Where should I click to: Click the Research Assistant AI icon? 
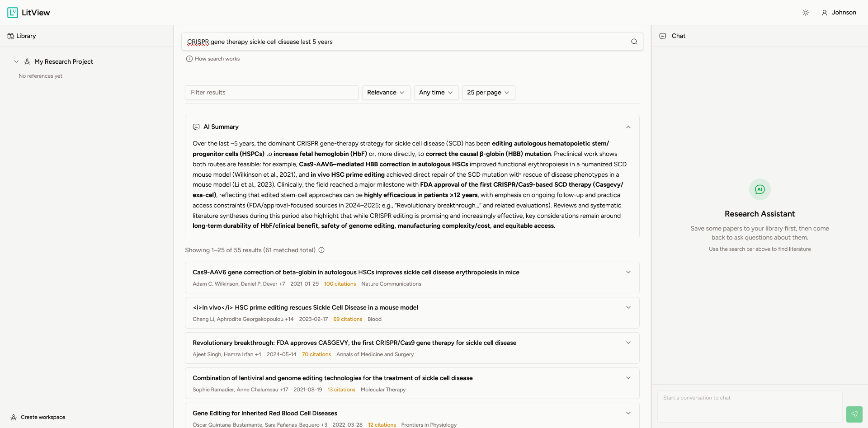(759, 189)
